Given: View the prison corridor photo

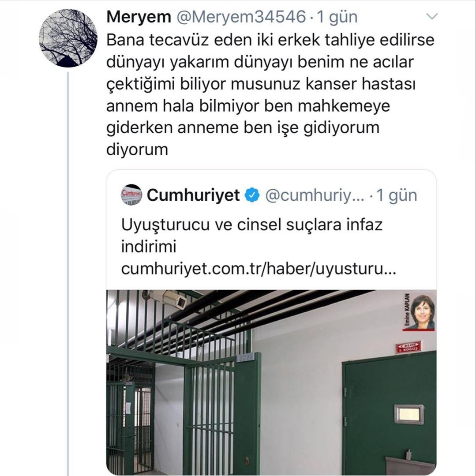Looking at the screenshot, I should [x=271, y=382].
